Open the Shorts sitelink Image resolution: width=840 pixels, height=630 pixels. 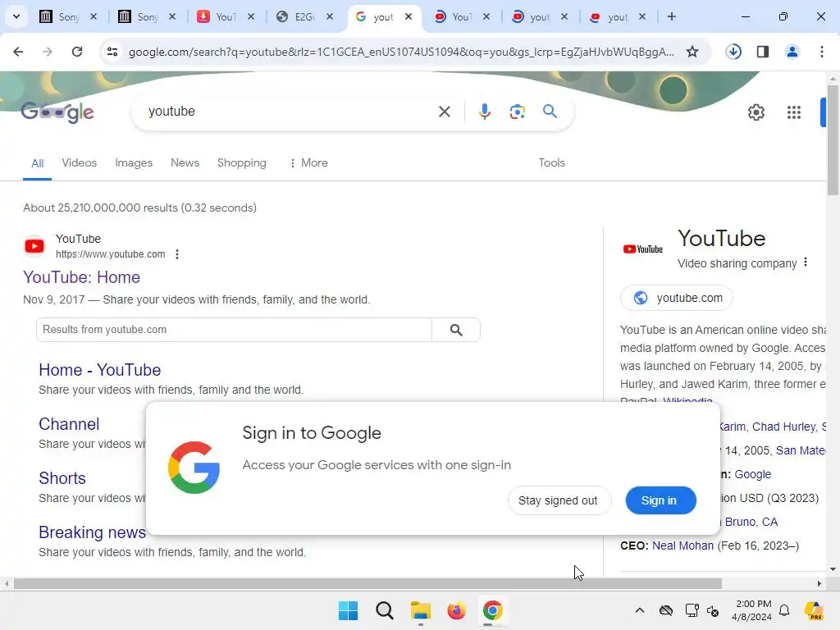(x=62, y=478)
